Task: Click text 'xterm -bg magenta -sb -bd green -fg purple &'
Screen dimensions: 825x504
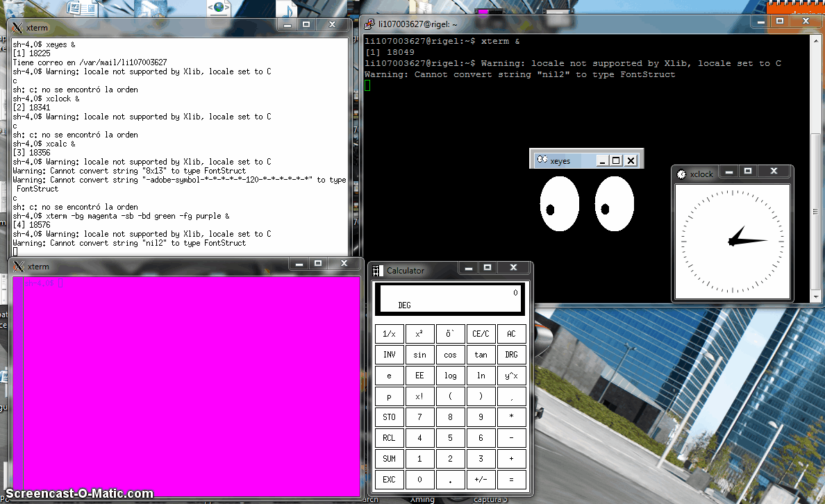Action: pyautogui.click(x=137, y=216)
